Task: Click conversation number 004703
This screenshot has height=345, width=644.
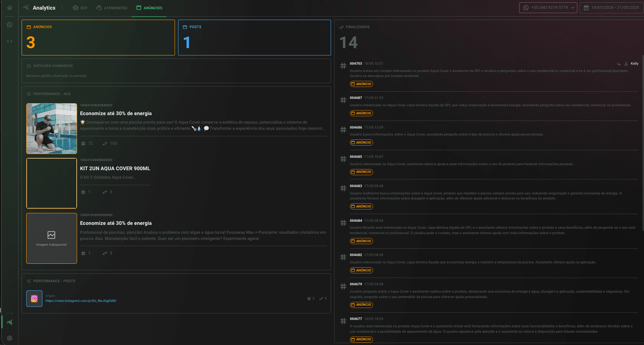Action: click(x=356, y=64)
